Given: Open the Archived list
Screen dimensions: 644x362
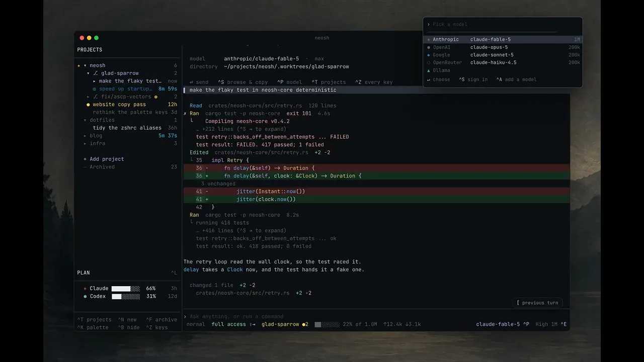Looking at the screenshot, I should (x=102, y=167).
